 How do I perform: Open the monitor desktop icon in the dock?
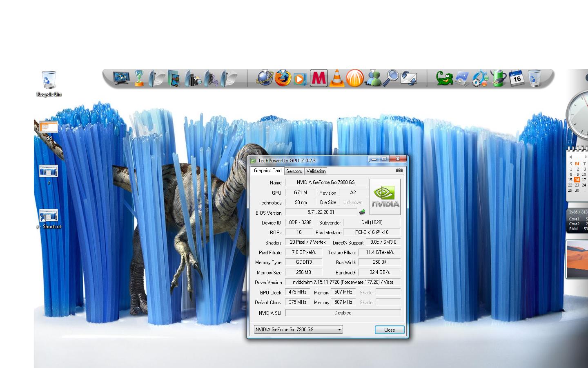[121, 78]
